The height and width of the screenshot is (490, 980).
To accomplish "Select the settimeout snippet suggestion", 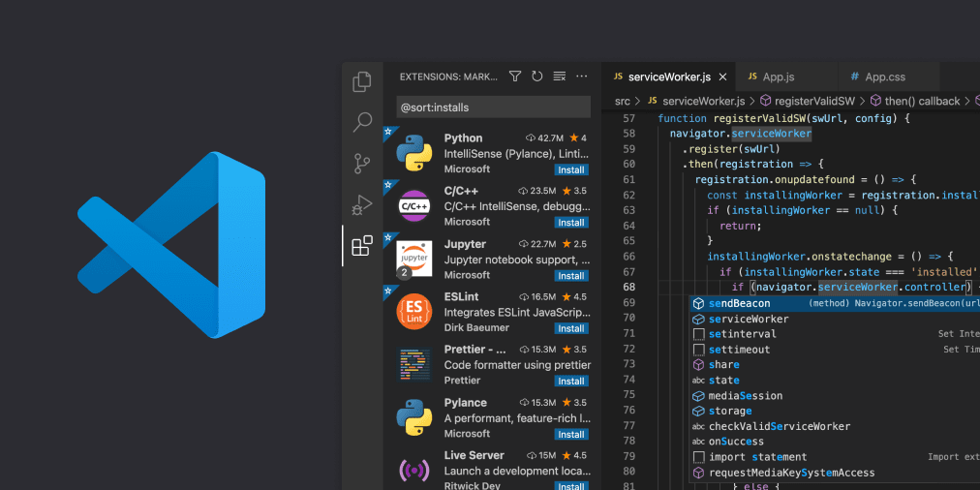I will [835, 350].
